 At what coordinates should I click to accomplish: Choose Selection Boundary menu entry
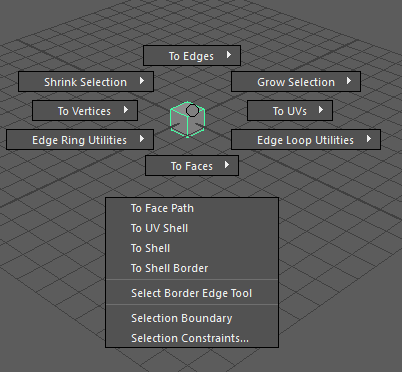coord(192,318)
